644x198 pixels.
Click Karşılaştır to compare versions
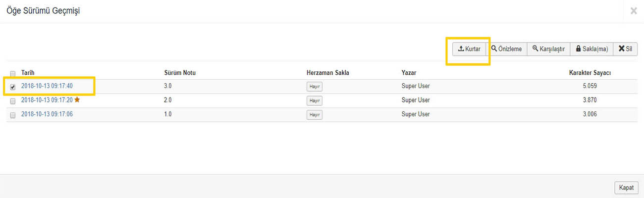(x=548, y=49)
